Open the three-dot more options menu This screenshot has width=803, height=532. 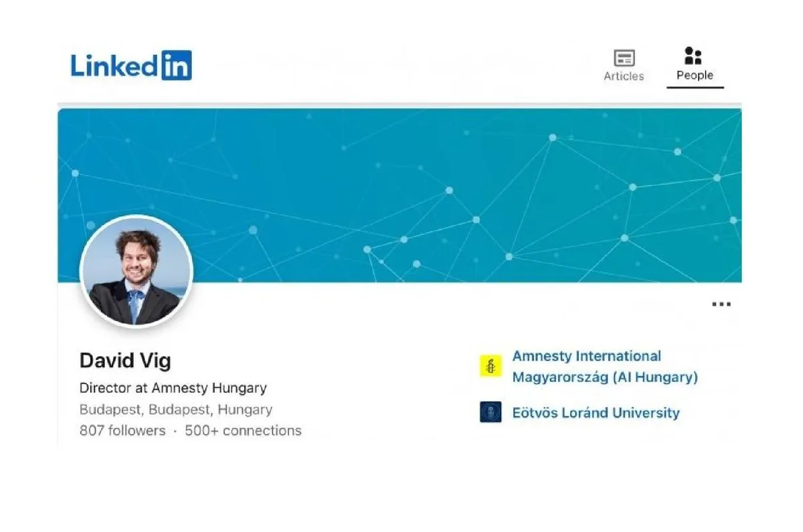click(721, 304)
